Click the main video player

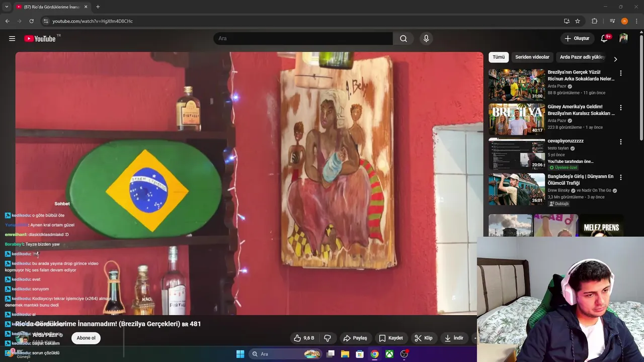(x=249, y=184)
